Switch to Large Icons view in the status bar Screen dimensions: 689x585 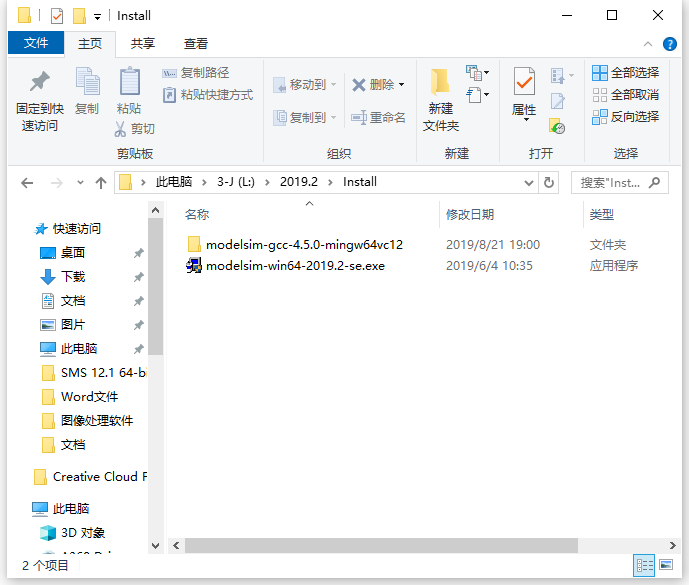click(666, 565)
